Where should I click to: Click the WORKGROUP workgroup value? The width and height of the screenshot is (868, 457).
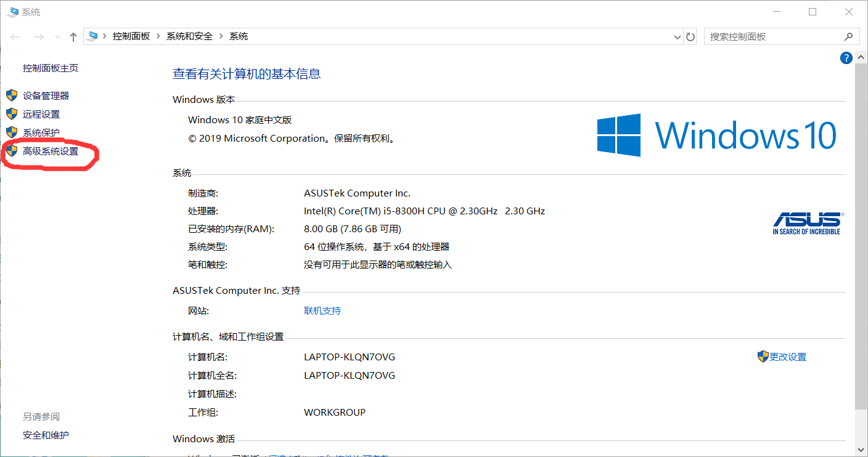point(335,412)
